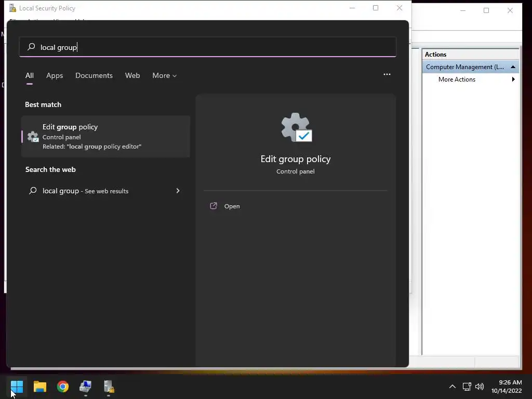Open the network status tray icon
The height and width of the screenshot is (399, 532).
467,387
